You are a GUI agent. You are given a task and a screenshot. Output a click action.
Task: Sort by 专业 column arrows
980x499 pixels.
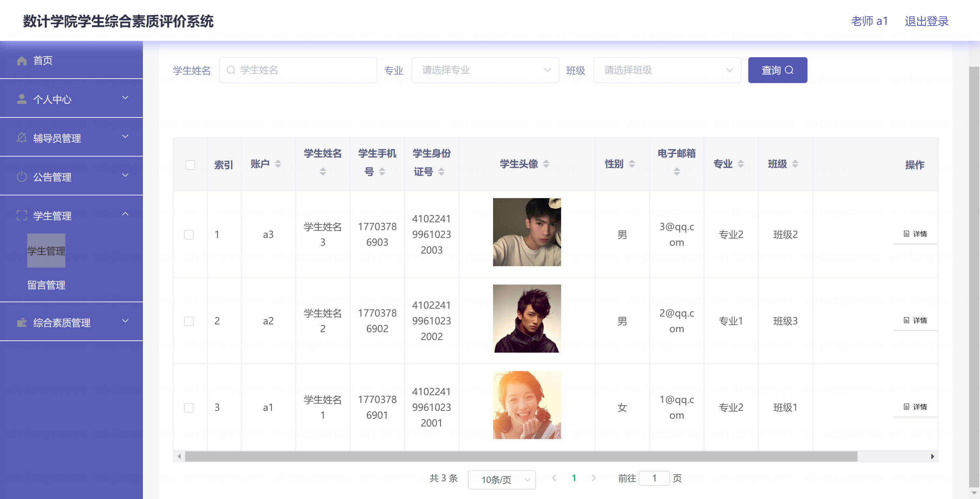click(741, 164)
